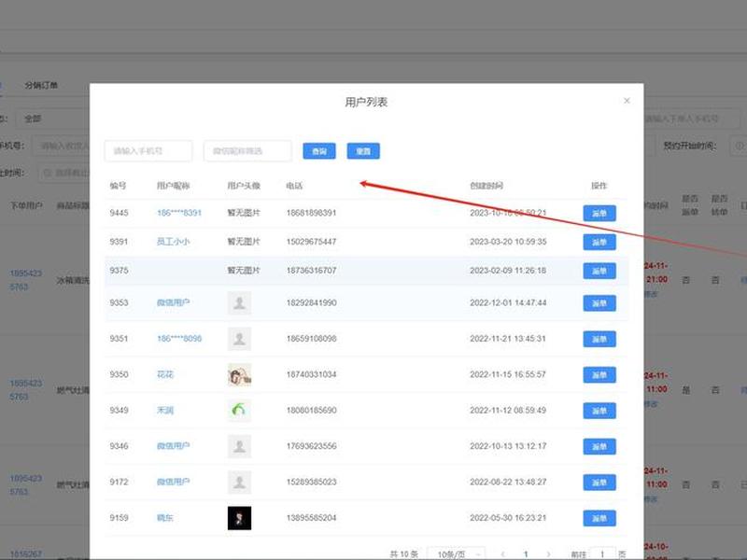Click the 用户头像 column header
747x560 pixels.
244,186
